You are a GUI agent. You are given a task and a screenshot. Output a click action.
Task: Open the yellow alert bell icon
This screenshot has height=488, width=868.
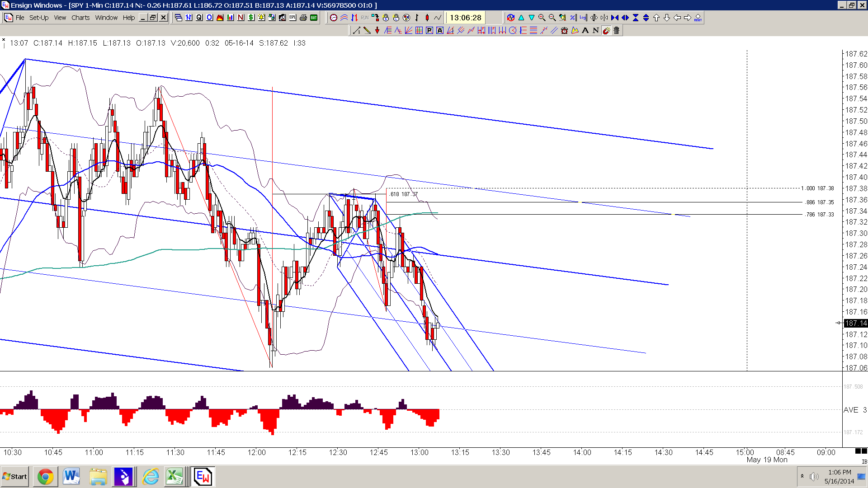point(261,18)
